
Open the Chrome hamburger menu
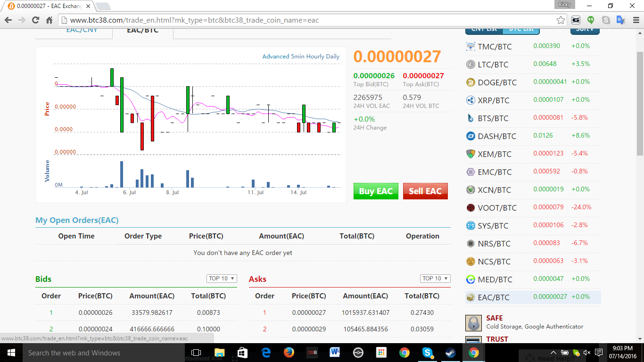[x=635, y=20]
